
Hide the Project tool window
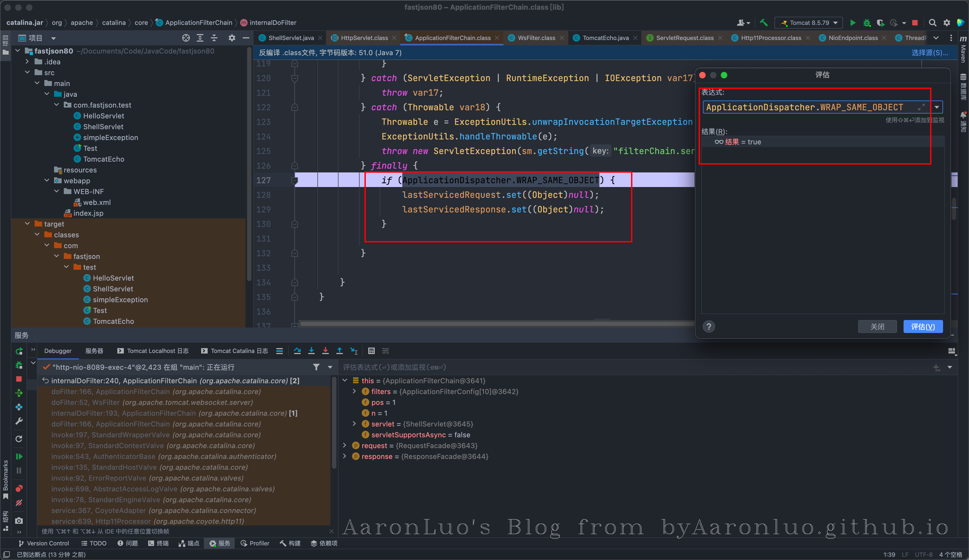(246, 38)
